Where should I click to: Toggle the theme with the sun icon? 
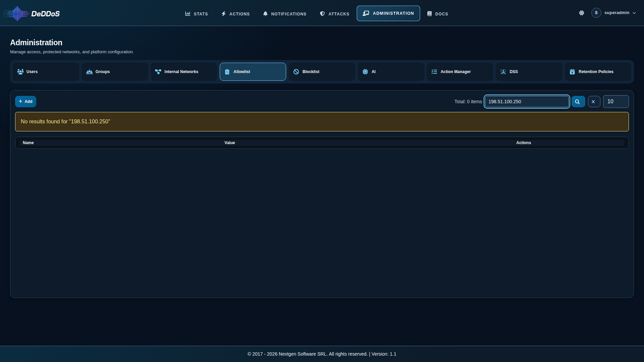[x=582, y=13]
